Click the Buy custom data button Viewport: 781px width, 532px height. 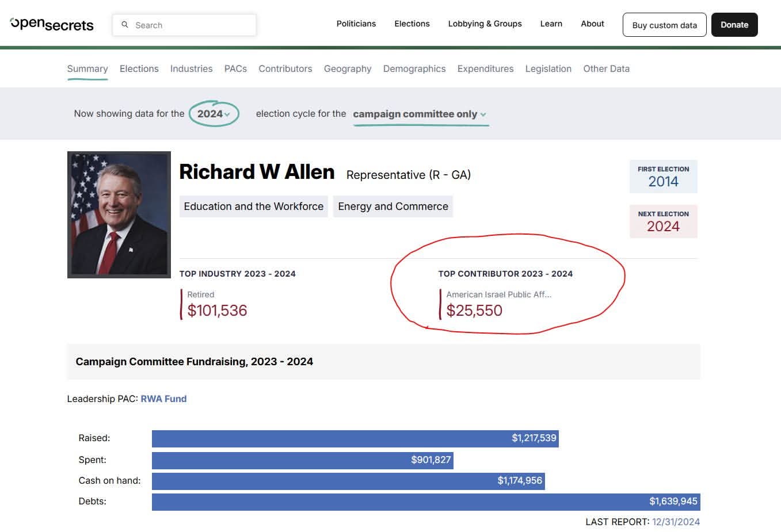click(664, 25)
